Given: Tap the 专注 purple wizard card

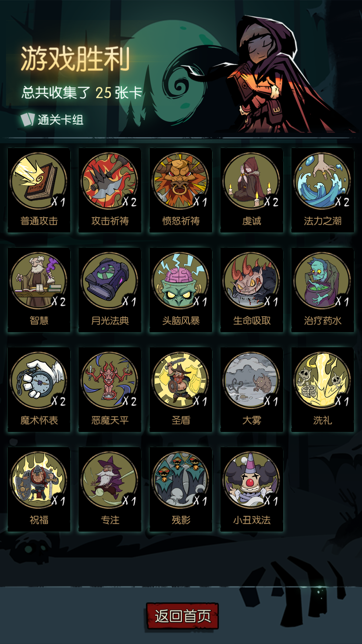Looking at the screenshot, I should coord(110,489).
